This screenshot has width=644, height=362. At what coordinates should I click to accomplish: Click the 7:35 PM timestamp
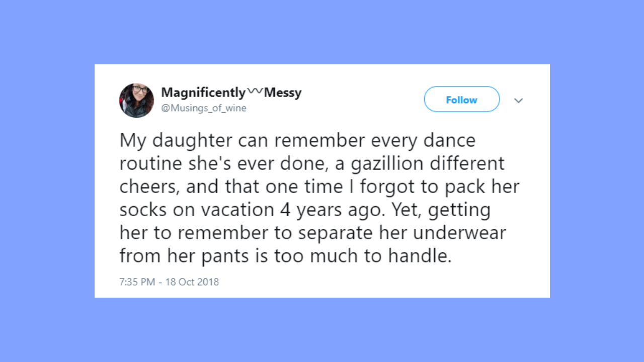(x=137, y=282)
